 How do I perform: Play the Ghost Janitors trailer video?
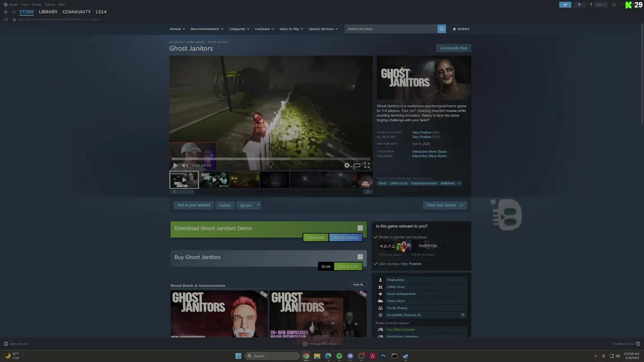[x=175, y=165]
